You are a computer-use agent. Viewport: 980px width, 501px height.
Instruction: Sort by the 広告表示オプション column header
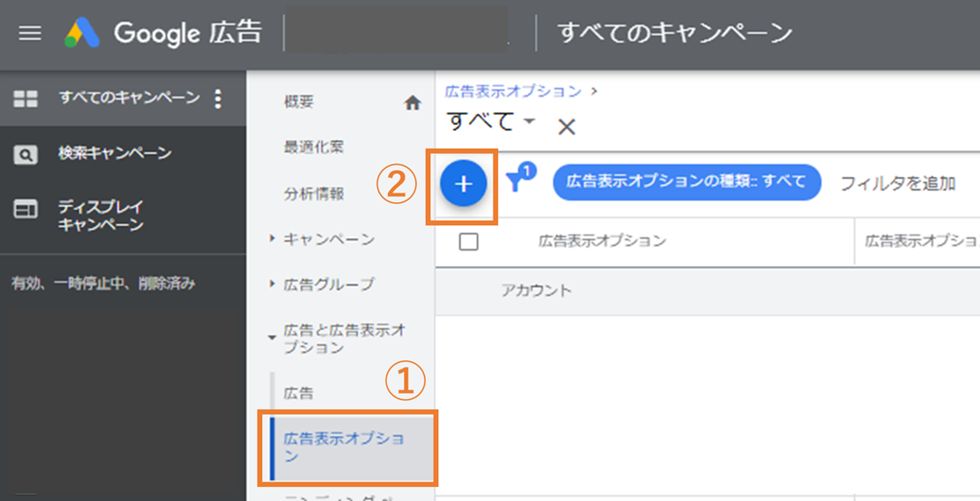pos(602,242)
